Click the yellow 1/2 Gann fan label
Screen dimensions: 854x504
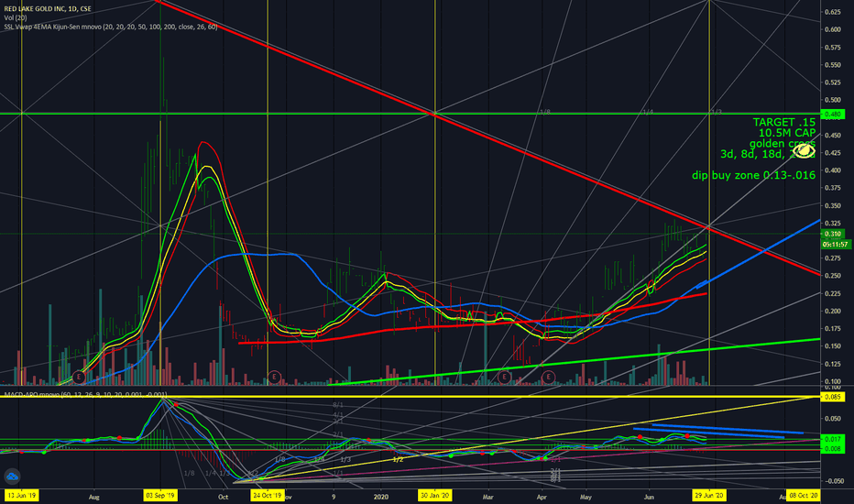click(398, 460)
